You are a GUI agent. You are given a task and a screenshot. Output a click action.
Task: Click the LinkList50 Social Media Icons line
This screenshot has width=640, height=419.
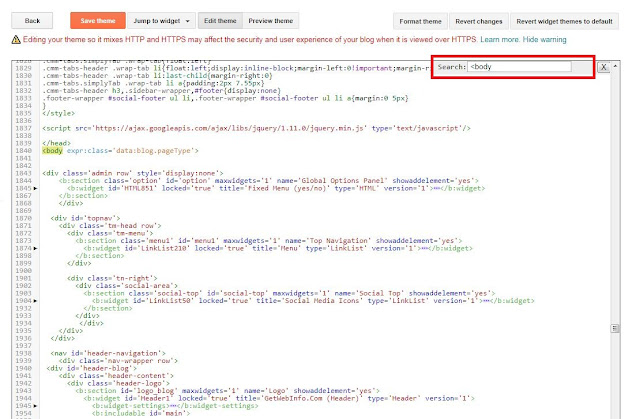click(313, 301)
